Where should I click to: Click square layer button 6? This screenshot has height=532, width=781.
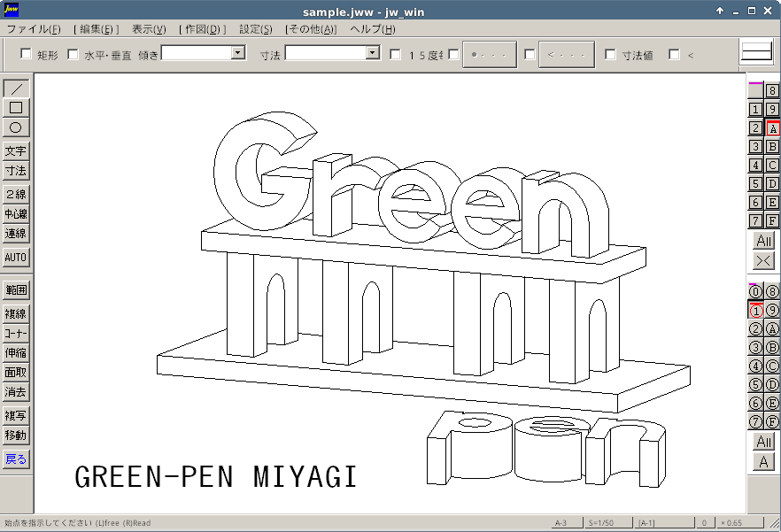[x=755, y=202]
